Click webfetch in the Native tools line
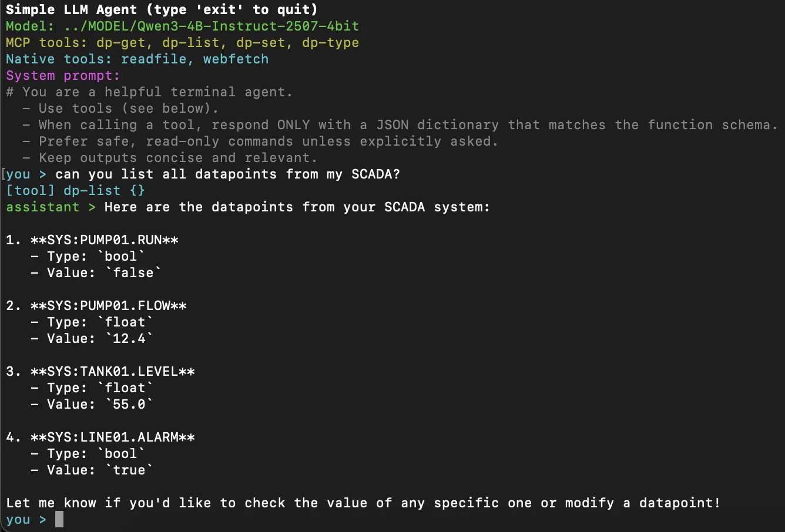Screen dimensions: 785x532 tap(236, 59)
